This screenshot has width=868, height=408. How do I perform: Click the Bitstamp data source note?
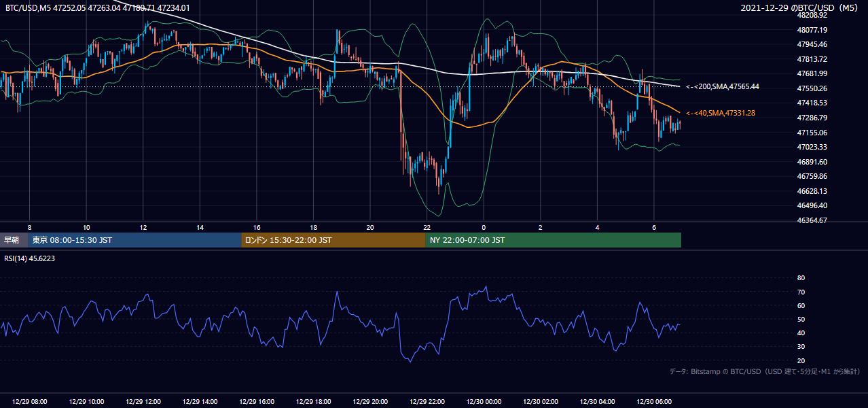click(765, 371)
